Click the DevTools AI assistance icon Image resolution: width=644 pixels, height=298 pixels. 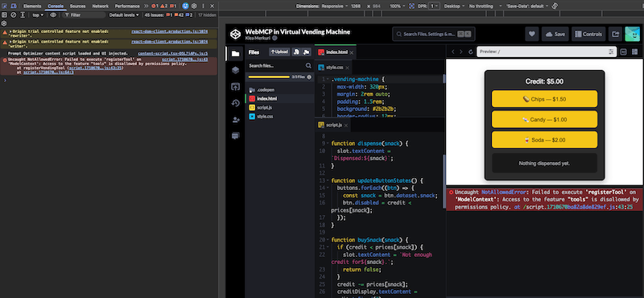tap(185, 6)
